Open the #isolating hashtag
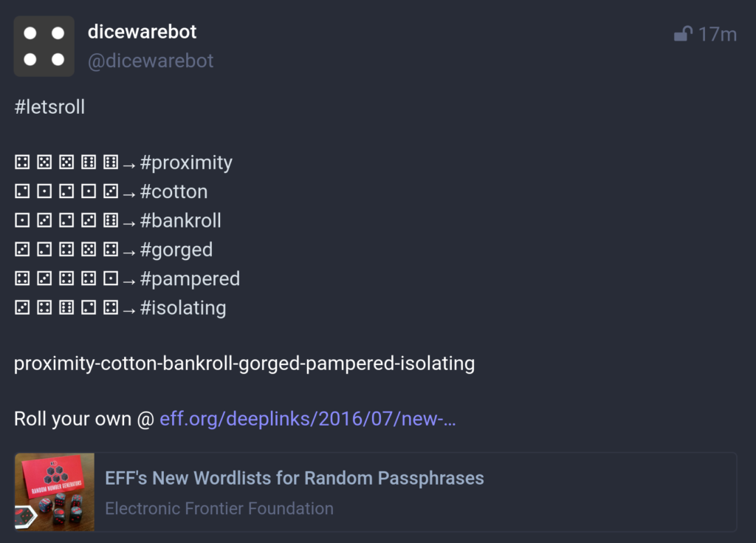756x543 pixels. 183,308
